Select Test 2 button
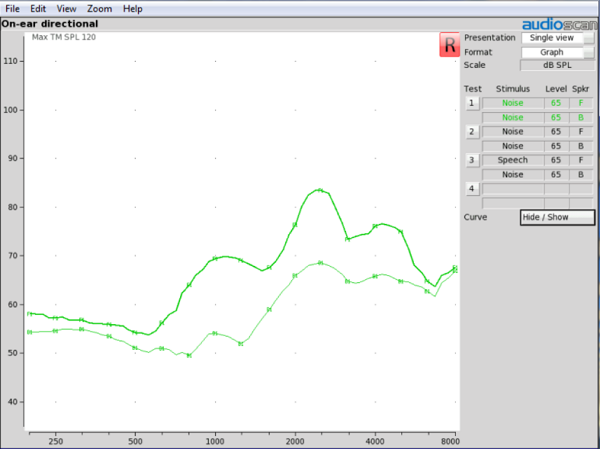This screenshot has width=600, height=449. point(472,132)
